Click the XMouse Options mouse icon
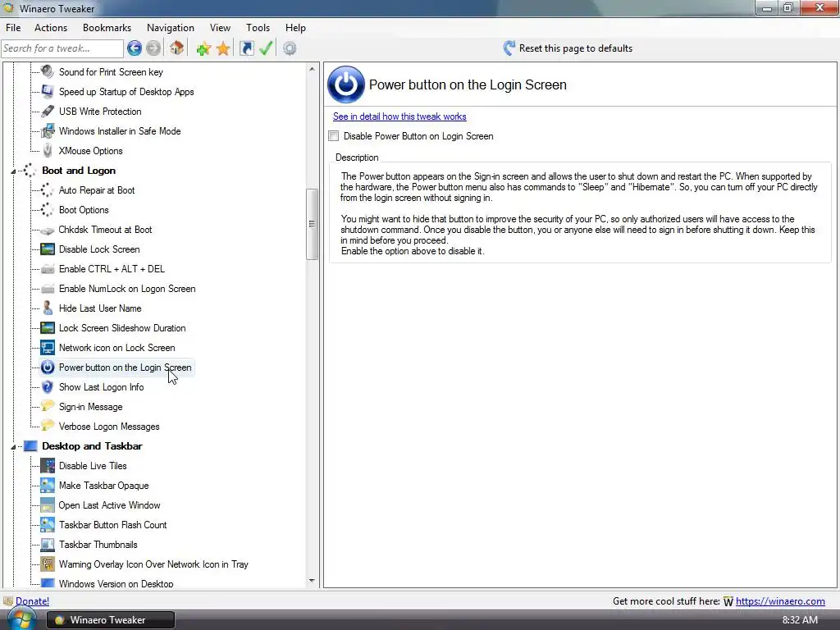The width and height of the screenshot is (840, 630). [x=48, y=151]
